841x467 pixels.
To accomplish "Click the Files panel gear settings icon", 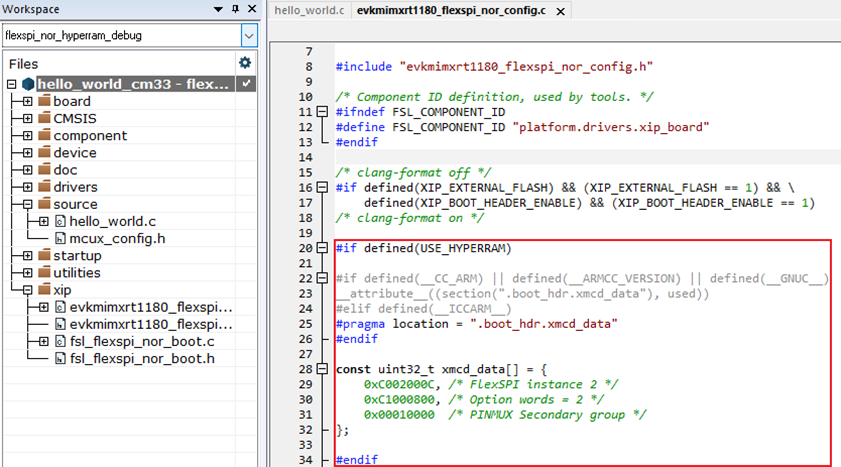I will (x=245, y=62).
